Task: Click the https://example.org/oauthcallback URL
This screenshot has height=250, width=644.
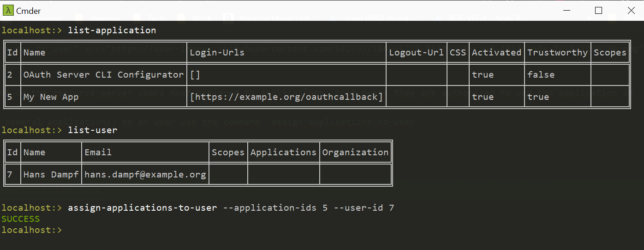Action: click(x=286, y=97)
